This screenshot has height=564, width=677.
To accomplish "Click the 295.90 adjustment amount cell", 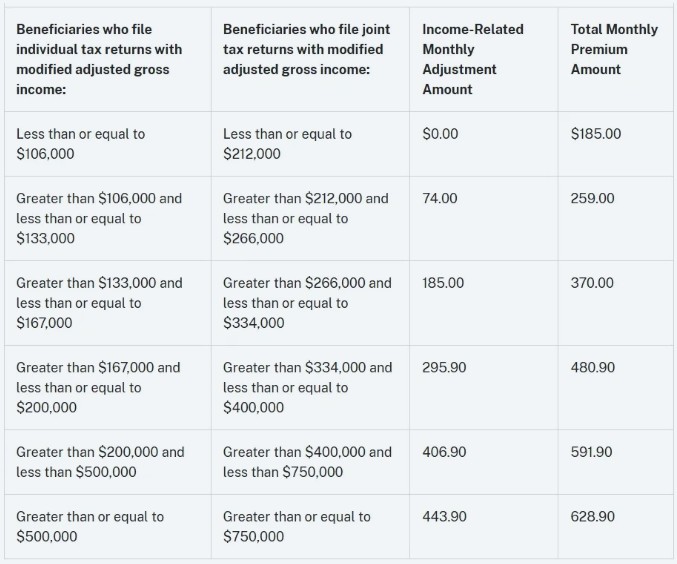I will 444,367.
